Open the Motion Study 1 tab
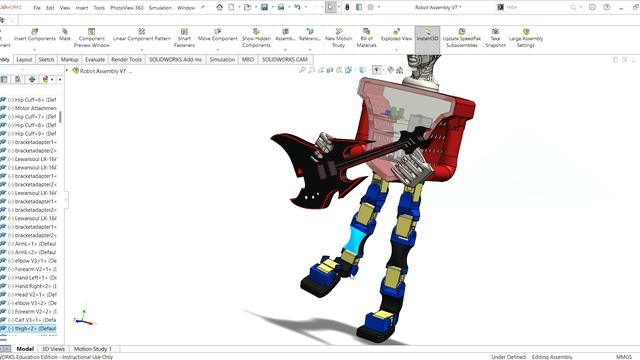The width and height of the screenshot is (640, 360). [x=93, y=349]
